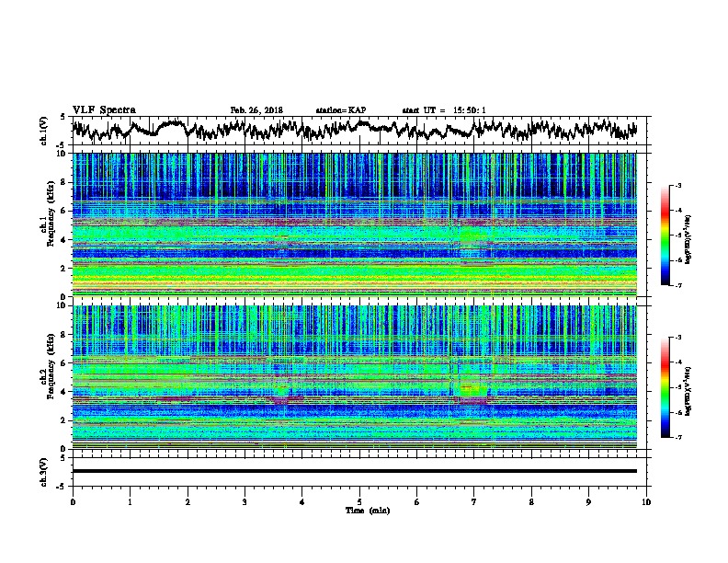Click tick label 3 on the Time axis
Image resolution: width=728 pixels, height=563 pixels.
click(245, 501)
